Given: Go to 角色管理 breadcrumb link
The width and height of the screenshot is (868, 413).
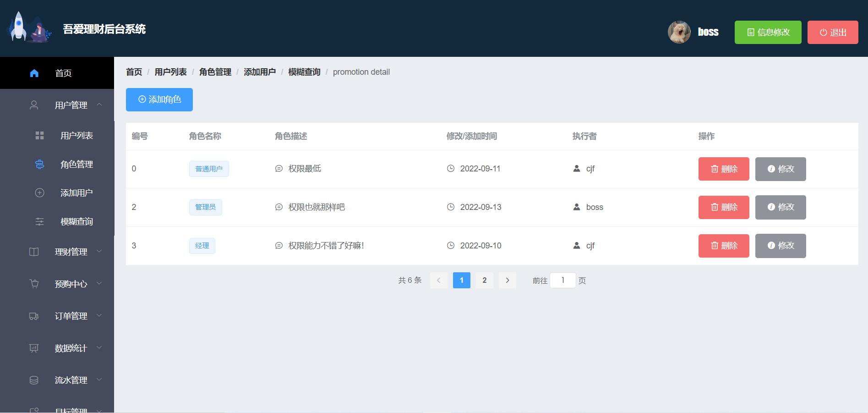Looking at the screenshot, I should tap(215, 72).
